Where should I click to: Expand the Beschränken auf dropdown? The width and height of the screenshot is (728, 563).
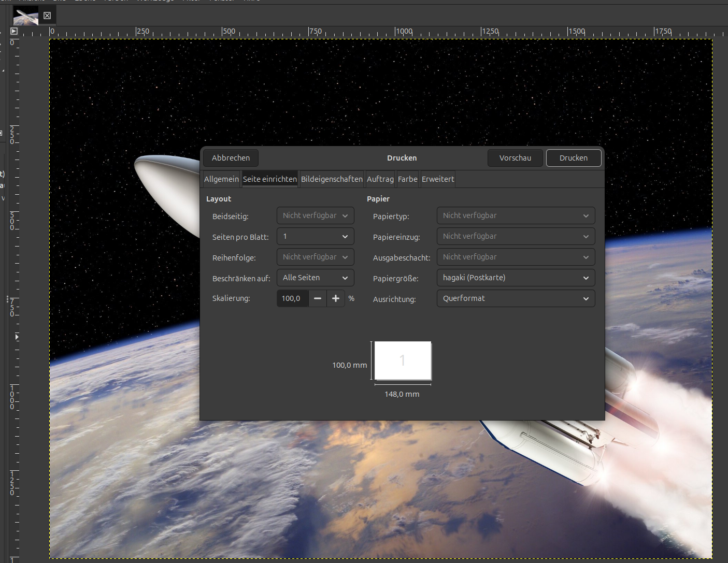point(315,278)
